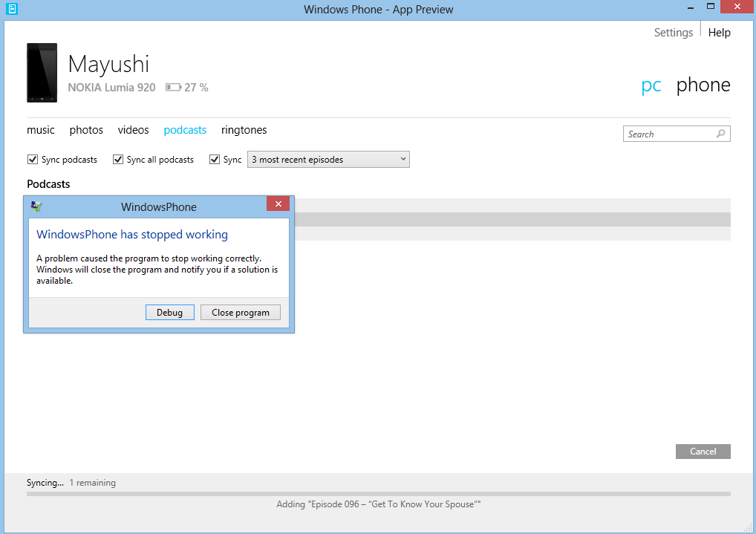
Task: Switch to the videos tab
Action: pyautogui.click(x=133, y=130)
